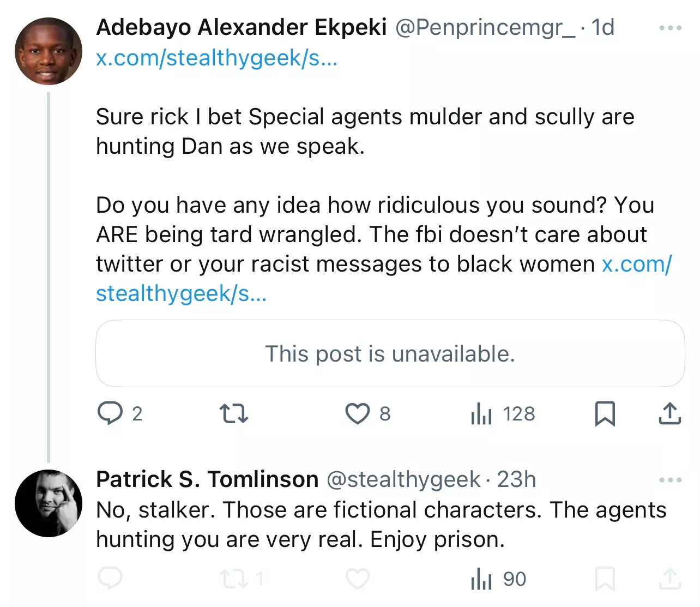The width and height of the screenshot is (700, 607).
Task: Share Adebayo Alexander Ekpeki's post
Action: pyautogui.click(x=670, y=413)
